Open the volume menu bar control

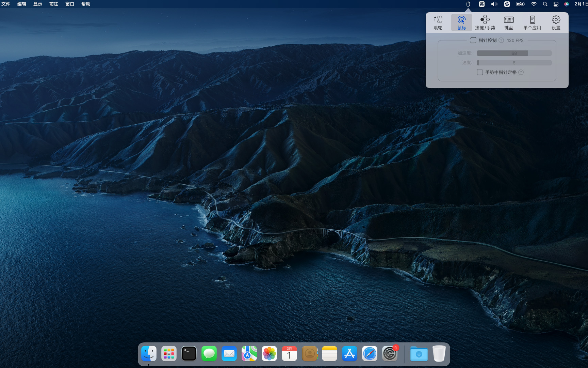[x=494, y=4]
